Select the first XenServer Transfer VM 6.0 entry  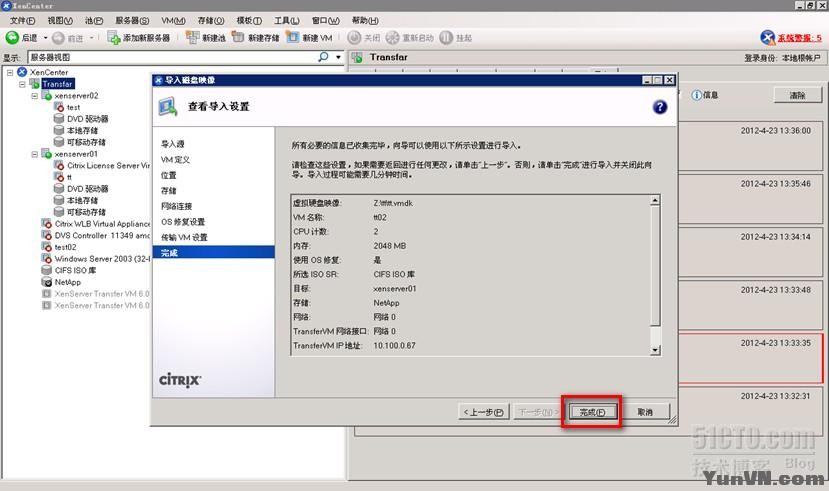[x=102, y=293]
